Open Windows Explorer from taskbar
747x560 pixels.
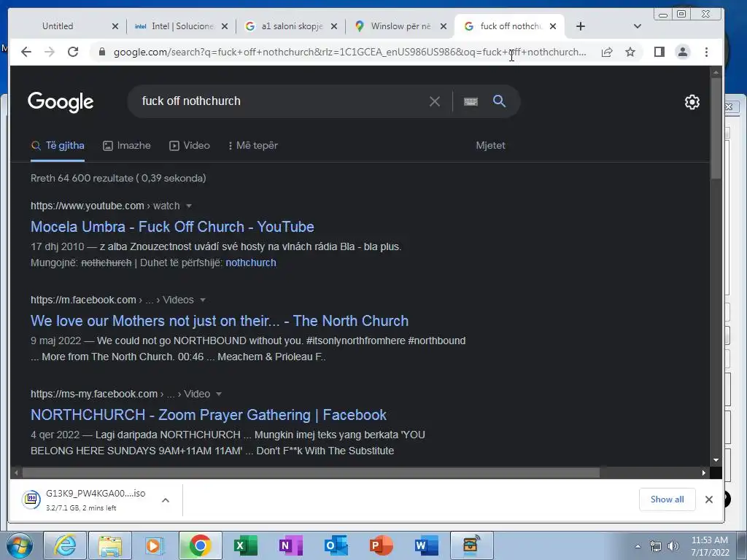click(110, 545)
